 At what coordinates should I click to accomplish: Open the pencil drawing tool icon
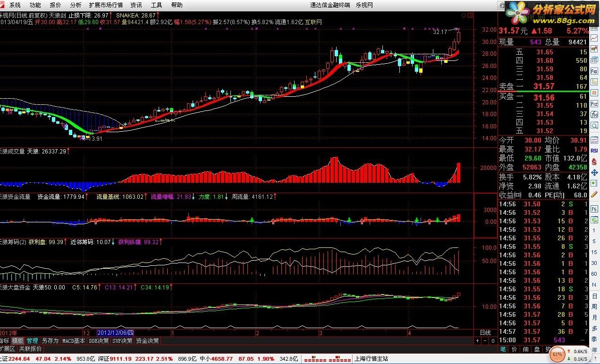pyautogui.click(x=594, y=194)
